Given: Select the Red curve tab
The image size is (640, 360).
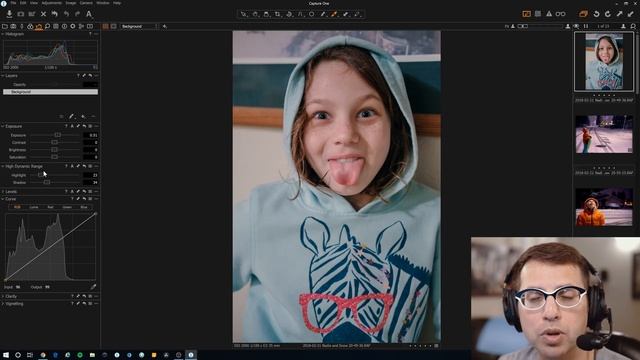Looking at the screenshot, I should point(51,207).
